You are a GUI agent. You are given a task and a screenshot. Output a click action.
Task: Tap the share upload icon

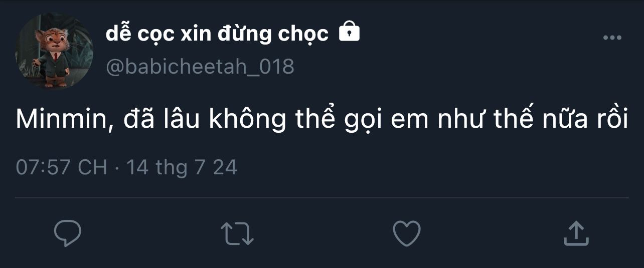point(576,233)
